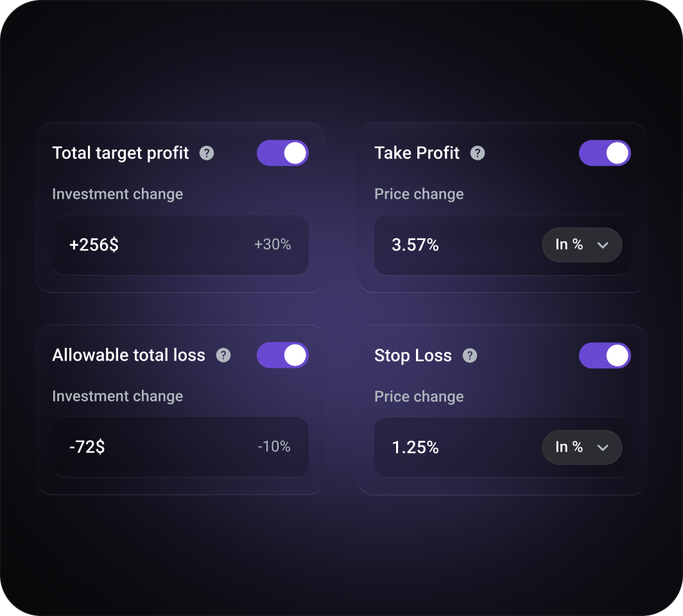Click the "Stop Loss" card title
683x616 pixels.
click(413, 355)
